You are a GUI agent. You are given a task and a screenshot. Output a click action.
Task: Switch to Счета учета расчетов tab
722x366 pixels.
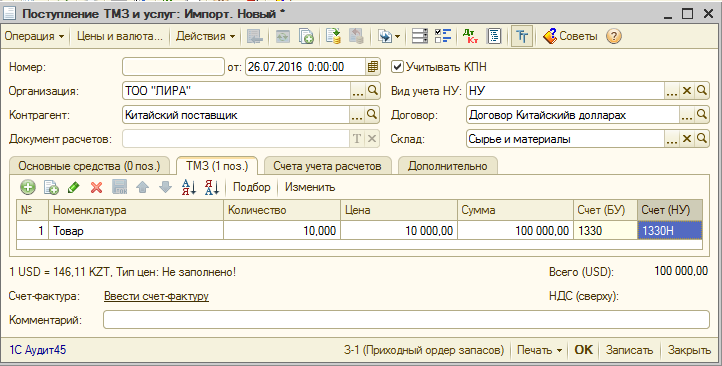click(x=327, y=166)
